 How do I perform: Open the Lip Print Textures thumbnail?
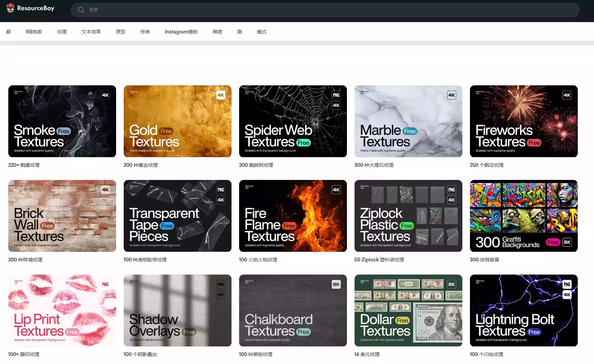click(x=62, y=310)
